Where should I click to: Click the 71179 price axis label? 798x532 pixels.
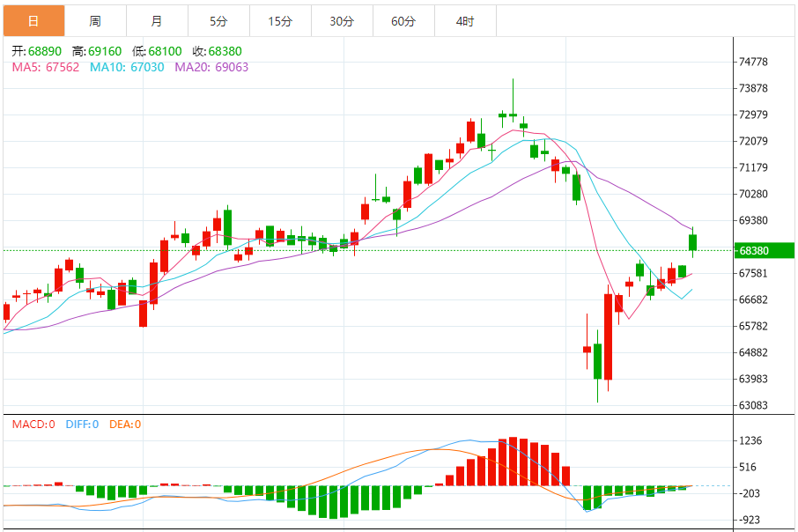pos(753,167)
